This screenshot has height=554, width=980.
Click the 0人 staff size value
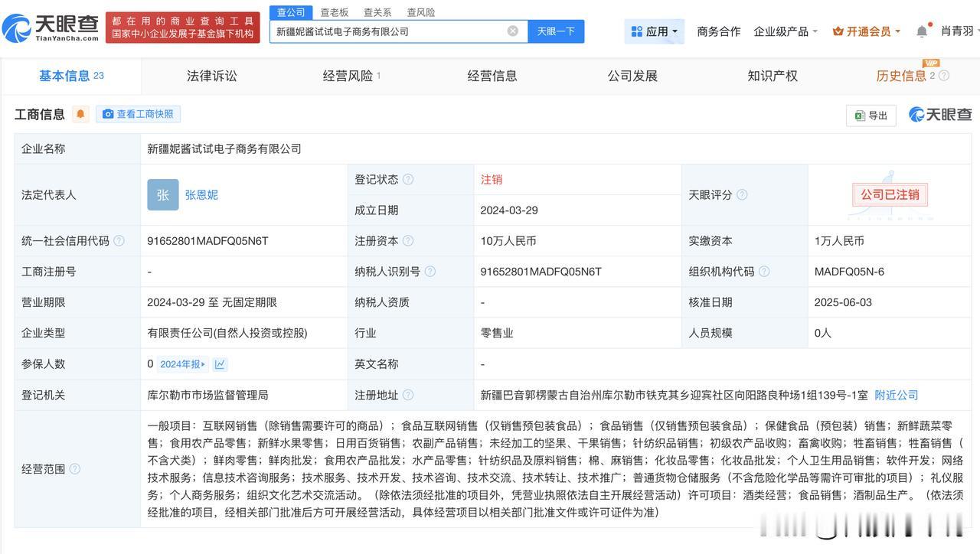point(823,333)
